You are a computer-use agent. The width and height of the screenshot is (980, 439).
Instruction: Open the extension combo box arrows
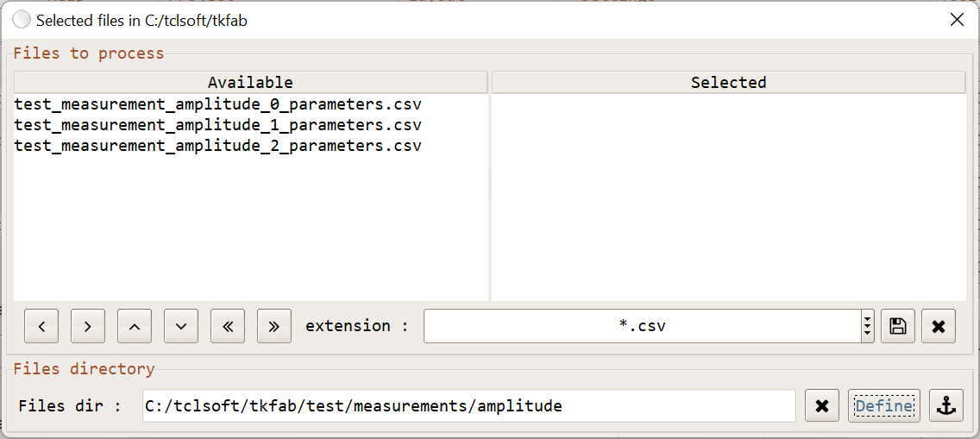pos(867,327)
